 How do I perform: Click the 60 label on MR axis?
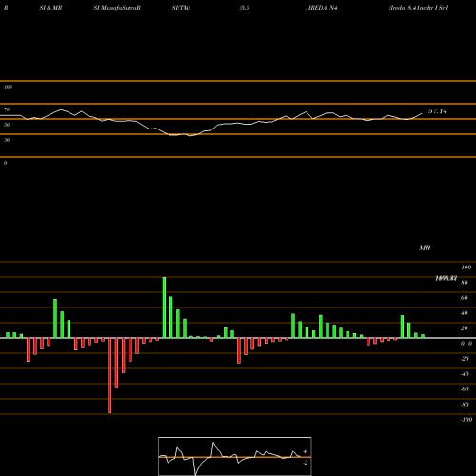(x=465, y=298)
